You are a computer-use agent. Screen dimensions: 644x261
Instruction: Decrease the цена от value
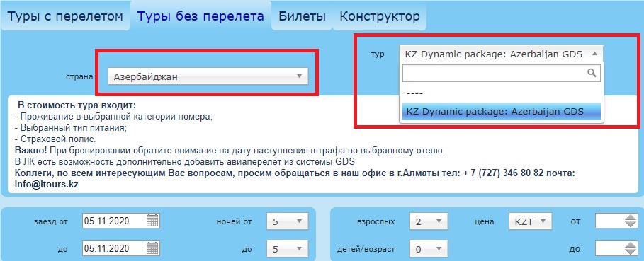pos(631,225)
